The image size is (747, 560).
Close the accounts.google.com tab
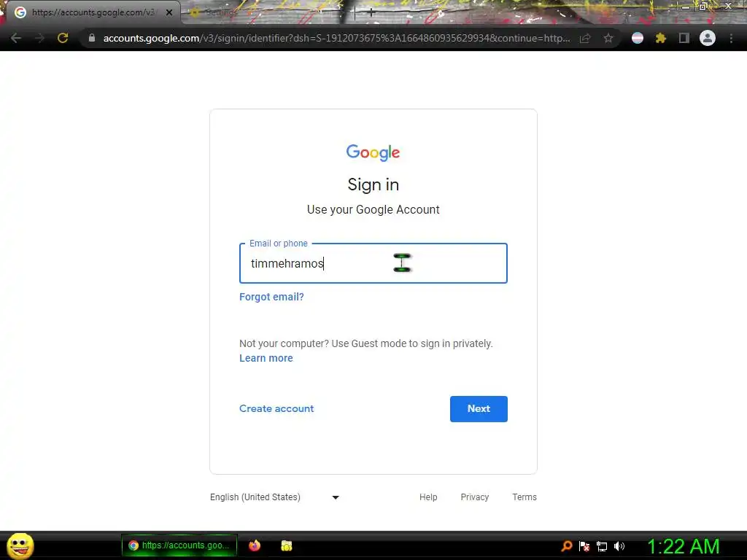tap(169, 13)
